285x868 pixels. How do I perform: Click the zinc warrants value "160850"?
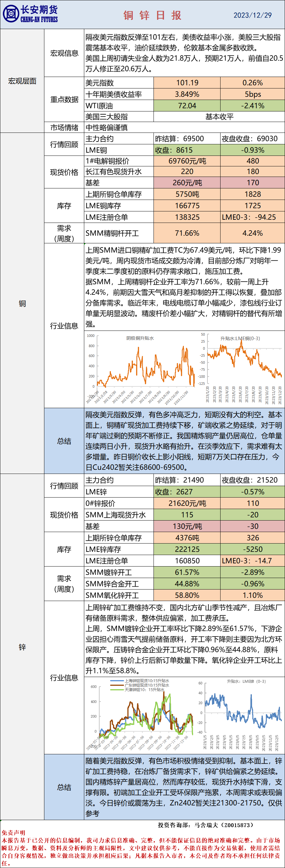click(187, 561)
